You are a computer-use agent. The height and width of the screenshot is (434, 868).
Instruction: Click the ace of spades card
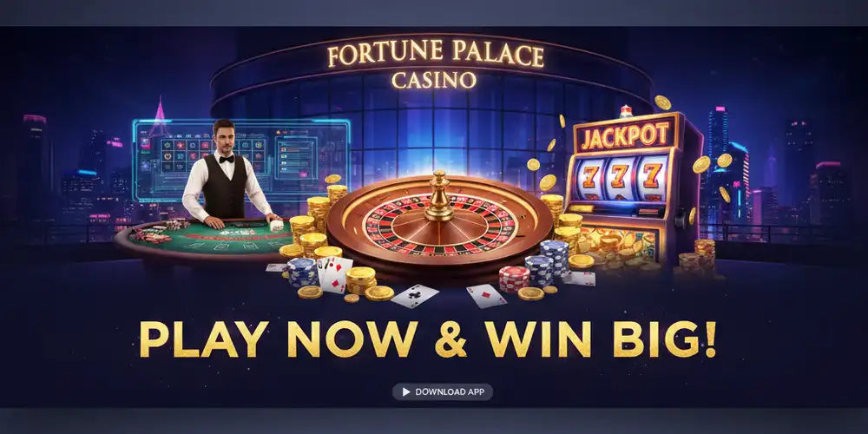coord(415,296)
